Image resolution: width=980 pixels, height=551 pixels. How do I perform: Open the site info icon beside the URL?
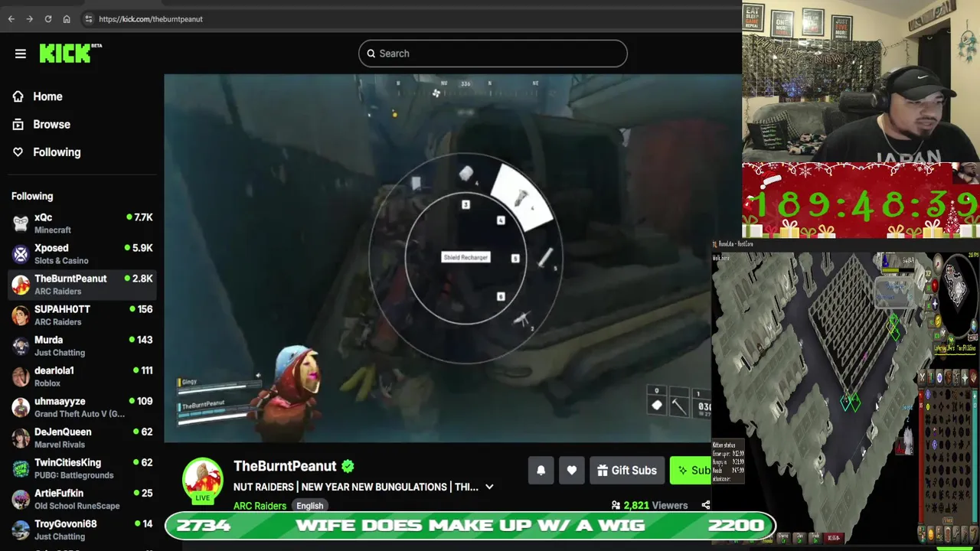click(x=89, y=19)
